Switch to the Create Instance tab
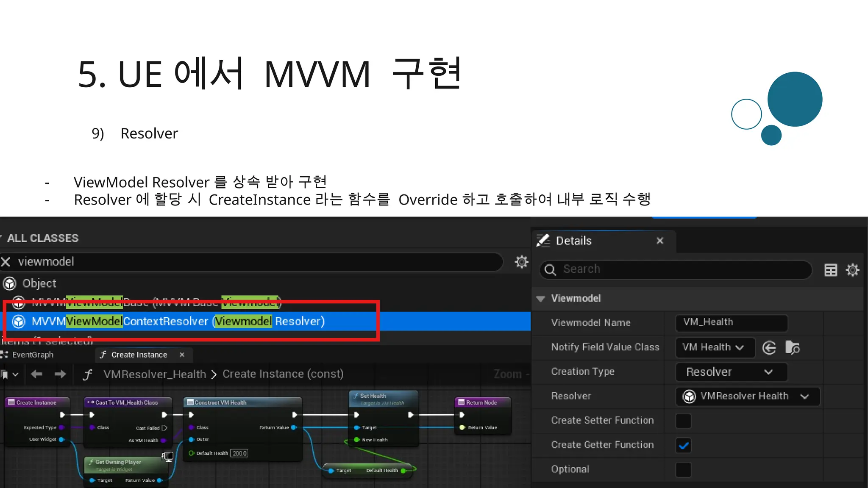This screenshot has width=868, height=488. point(139,355)
